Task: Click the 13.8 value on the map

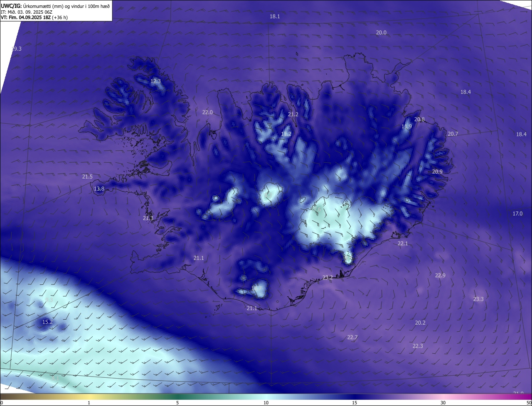Action: tap(99, 189)
